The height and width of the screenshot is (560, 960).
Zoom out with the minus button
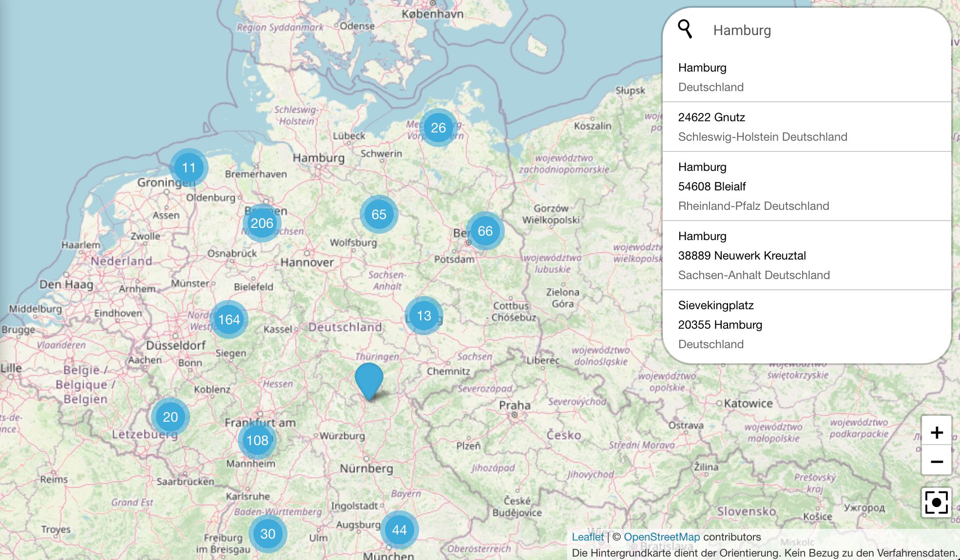pyautogui.click(x=936, y=461)
